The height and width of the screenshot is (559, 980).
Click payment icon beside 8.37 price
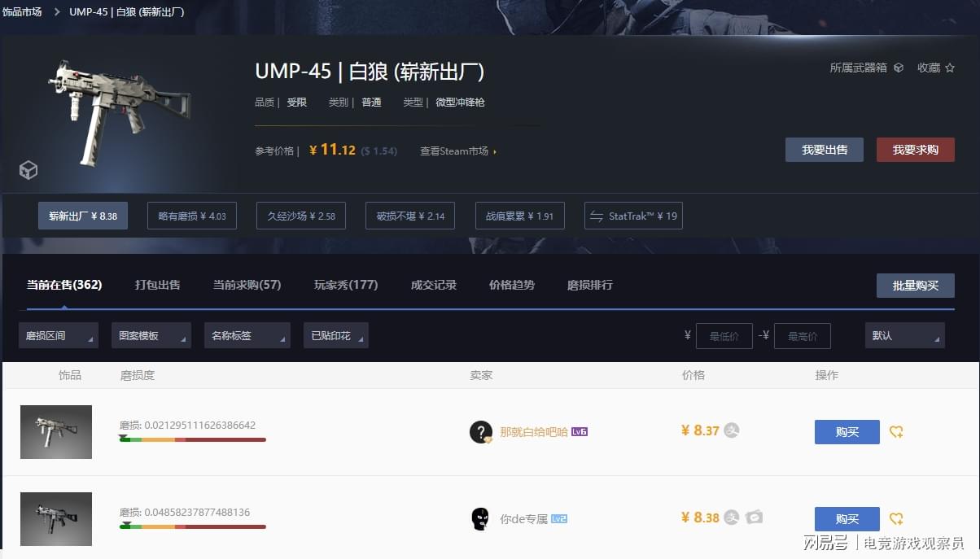tap(732, 430)
